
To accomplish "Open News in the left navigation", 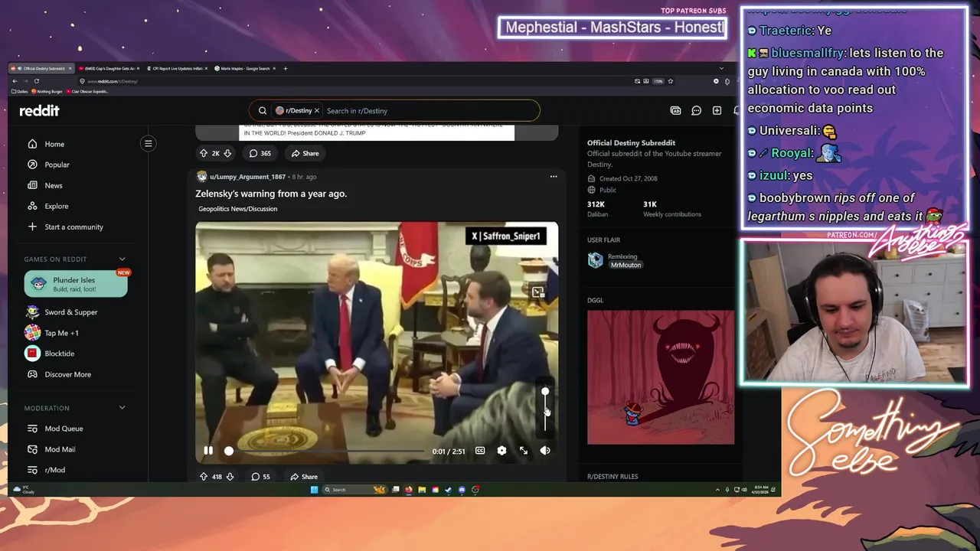I will click(54, 185).
